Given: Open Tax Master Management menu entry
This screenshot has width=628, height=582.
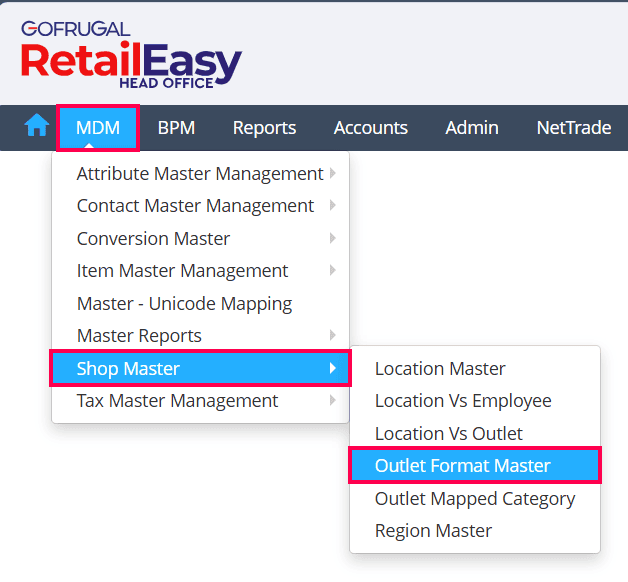Looking at the screenshot, I should (x=200, y=401).
